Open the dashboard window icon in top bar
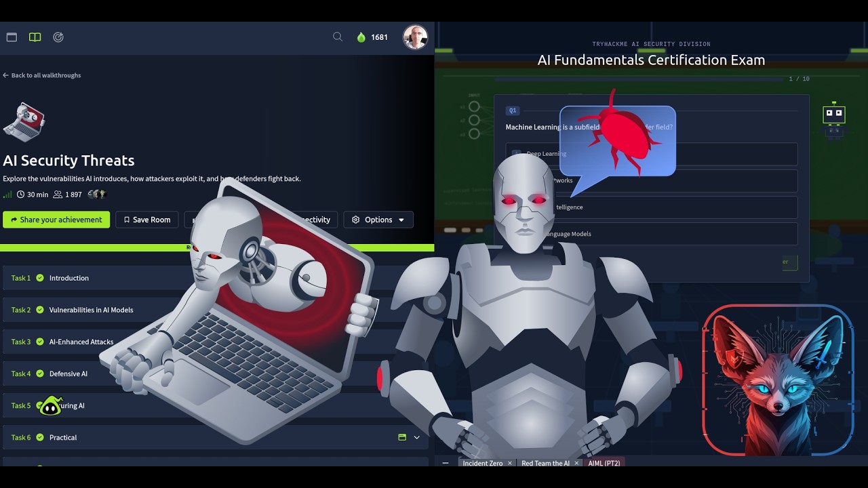The width and height of the screenshot is (868, 488). [12, 37]
